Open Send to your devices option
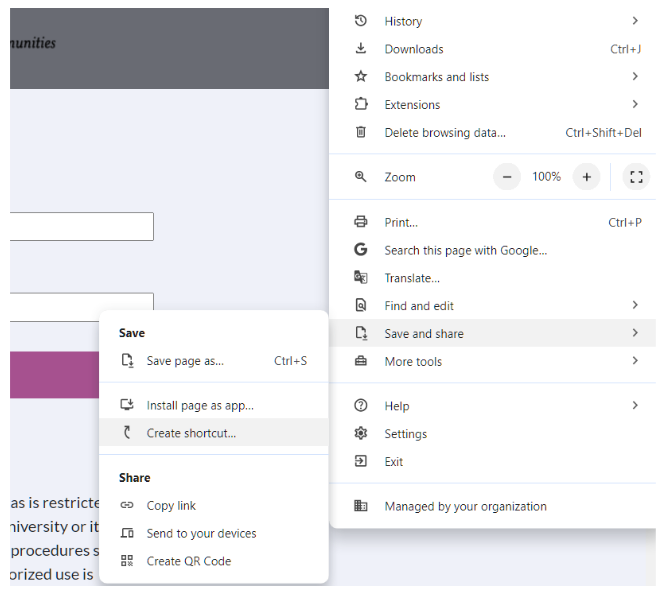This screenshot has width=672, height=595. pyautogui.click(x=201, y=533)
